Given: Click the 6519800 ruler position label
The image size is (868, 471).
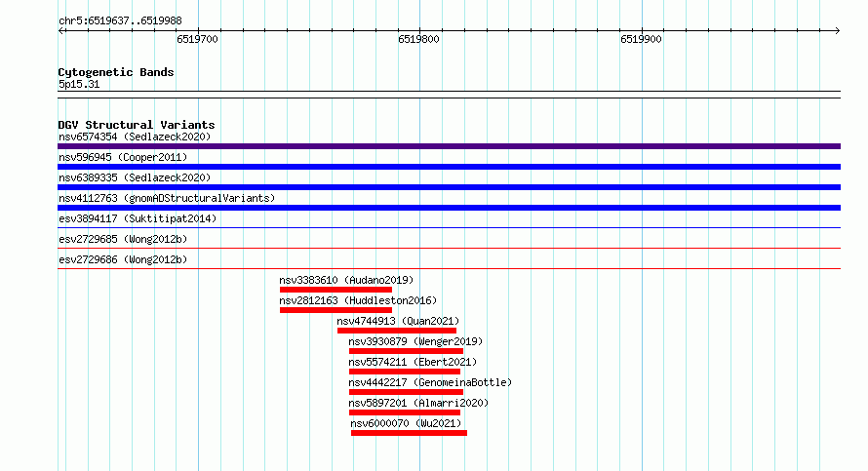Looking at the screenshot, I should point(418,39).
